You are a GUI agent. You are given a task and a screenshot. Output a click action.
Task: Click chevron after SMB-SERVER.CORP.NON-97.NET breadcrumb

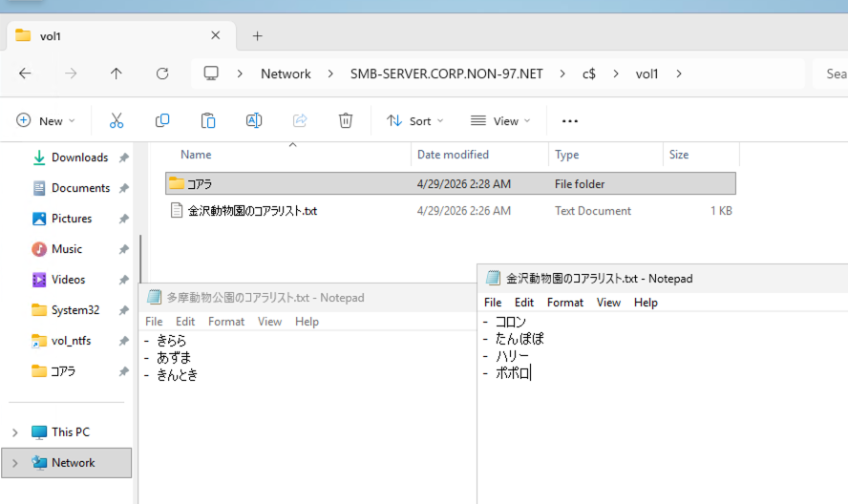[x=562, y=73]
